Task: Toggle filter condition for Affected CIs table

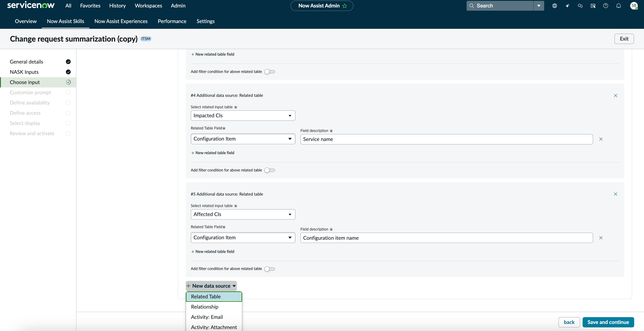Action: coord(270,269)
